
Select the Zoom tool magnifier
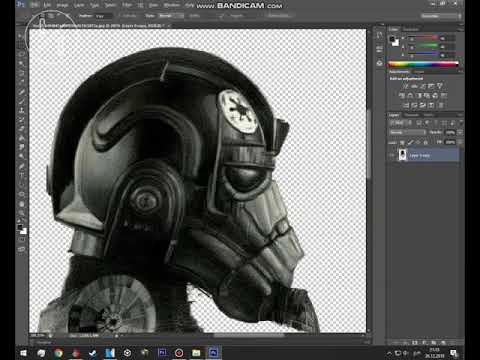tap(21, 213)
